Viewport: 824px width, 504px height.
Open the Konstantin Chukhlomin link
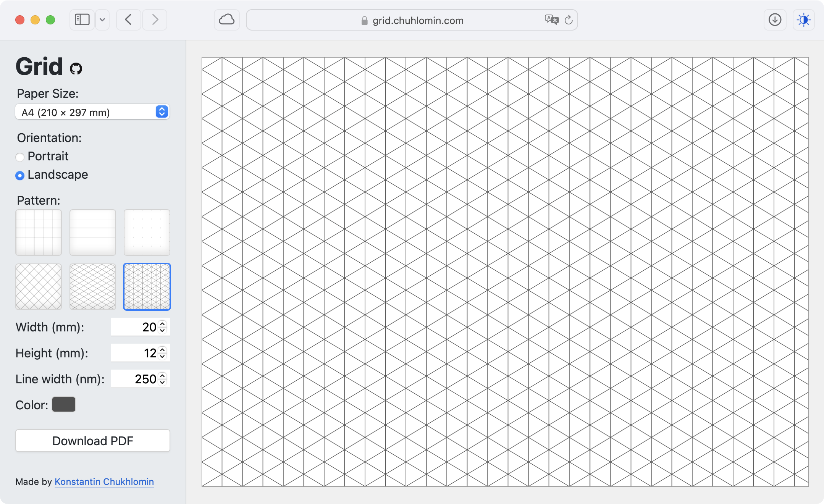click(x=104, y=481)
